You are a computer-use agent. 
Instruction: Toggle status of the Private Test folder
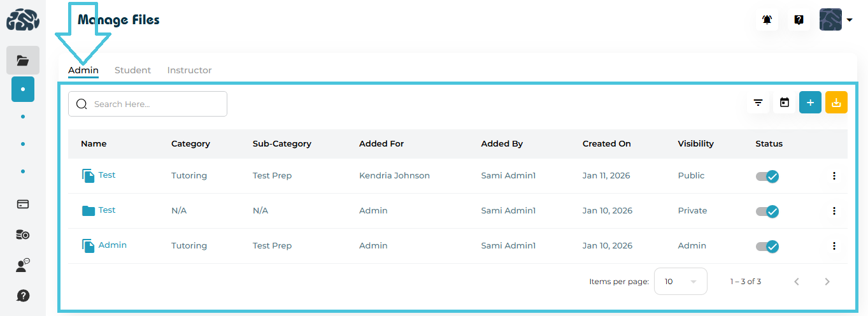[x=768, y=212]
